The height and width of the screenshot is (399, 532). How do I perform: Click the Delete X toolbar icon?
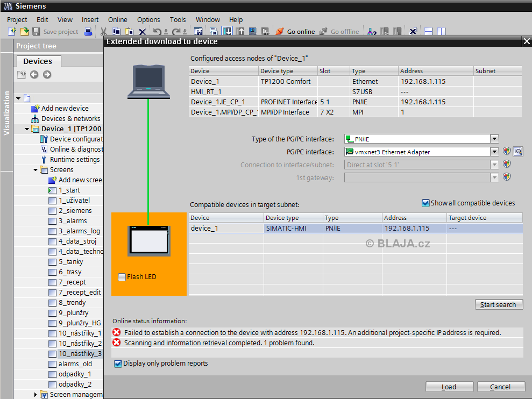coord(143,32)
